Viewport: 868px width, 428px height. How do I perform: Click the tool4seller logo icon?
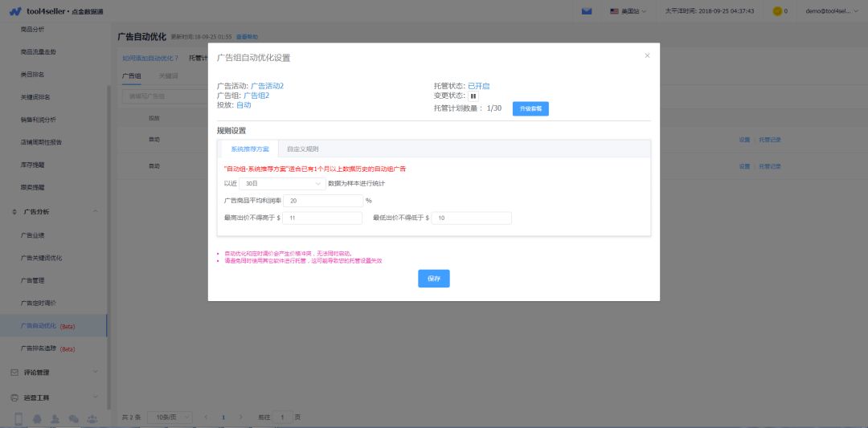pyautogui.click(x=15, y=11)
